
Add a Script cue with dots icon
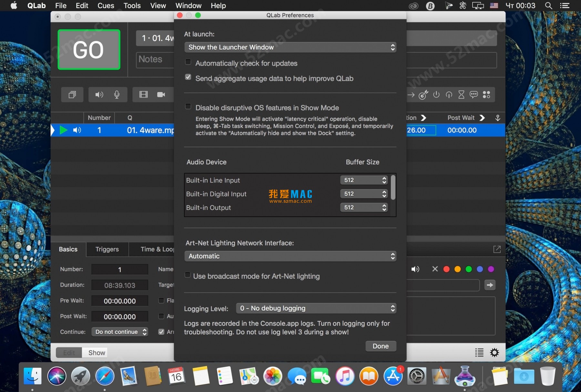click(x=486, y=95)
